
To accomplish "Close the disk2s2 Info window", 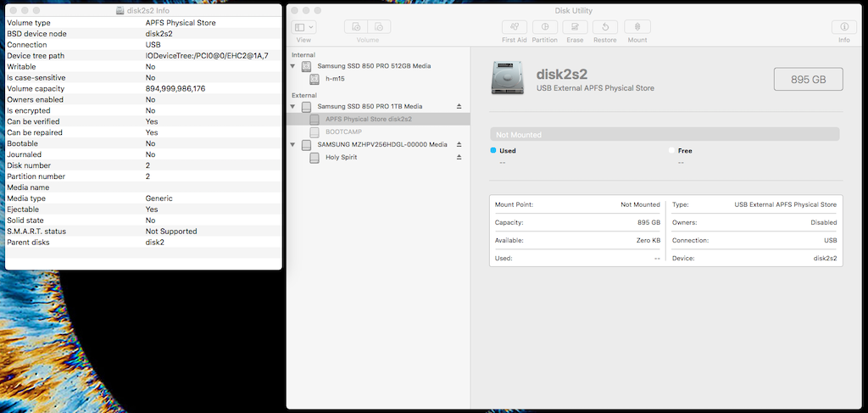I will [x=14, y=10].
